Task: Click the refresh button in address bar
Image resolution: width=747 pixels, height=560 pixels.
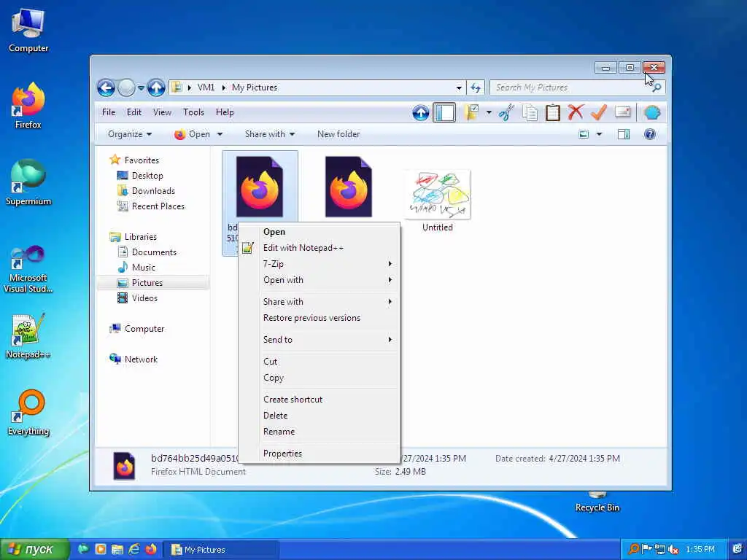Action: (476, 87)
